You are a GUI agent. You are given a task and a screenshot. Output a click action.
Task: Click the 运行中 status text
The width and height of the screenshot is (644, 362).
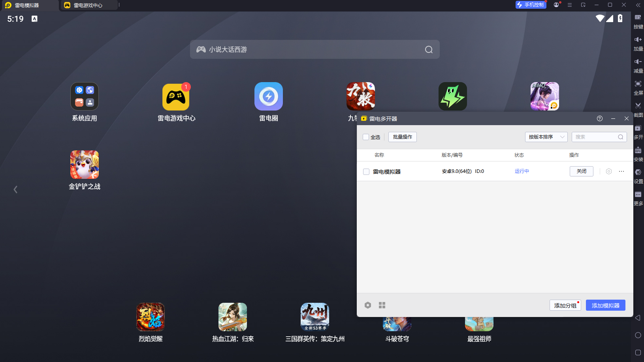522,171
